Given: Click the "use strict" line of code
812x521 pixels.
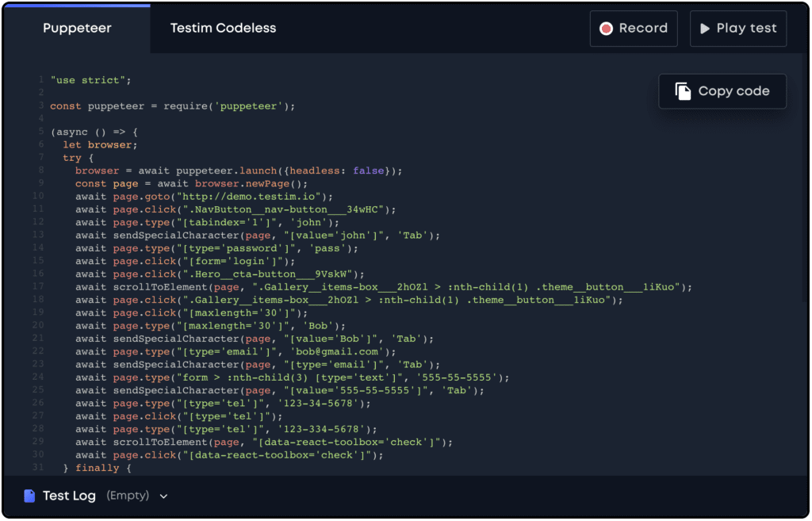Looking at the screenshot, I should [90, 80].
